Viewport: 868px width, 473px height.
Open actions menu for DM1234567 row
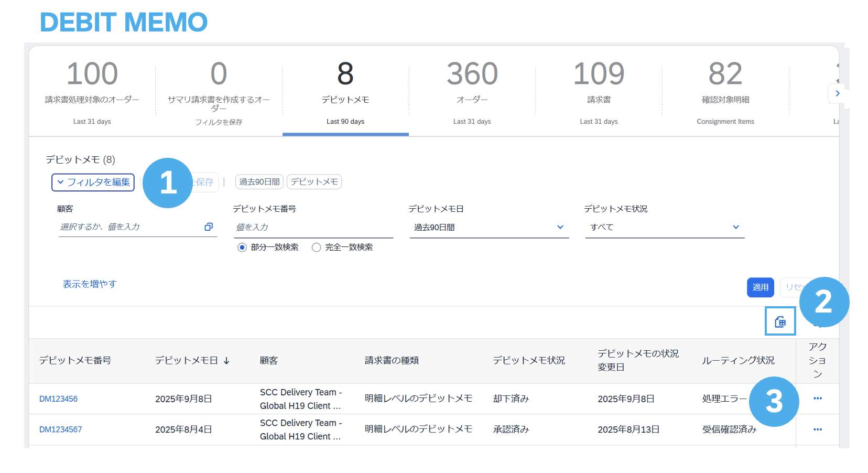click(x=817, y=429)
